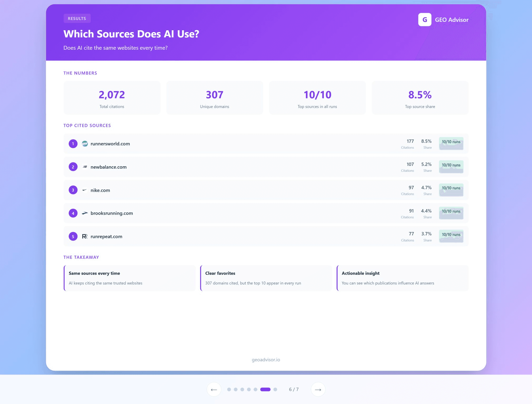
Task: Click the New Balance logo icon
Action: click(x=84, y=167)
